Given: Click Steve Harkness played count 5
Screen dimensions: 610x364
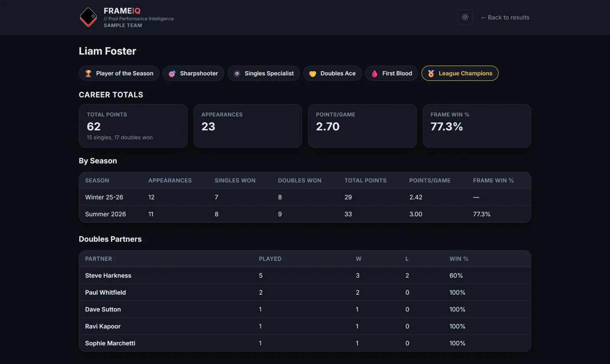Looking at the screenshot, I should (x=261, y=276).
